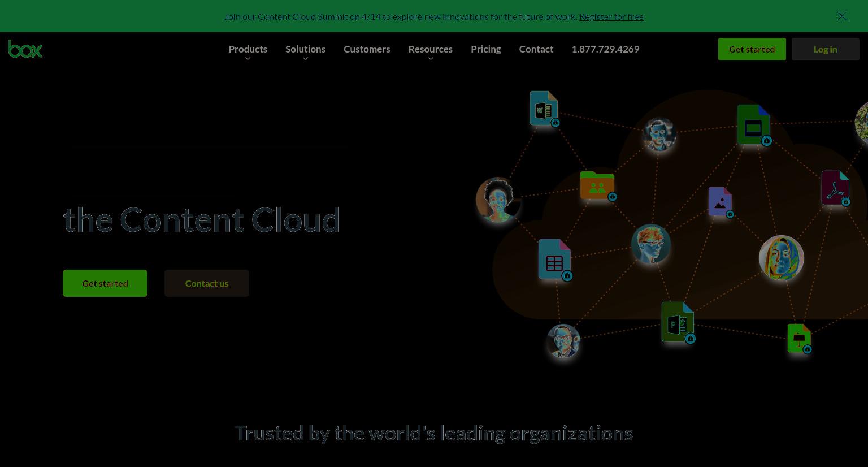The height and width of the screenshot is (467, 868).
Task: Open the Register for free link
Action: tap(611, 16)
